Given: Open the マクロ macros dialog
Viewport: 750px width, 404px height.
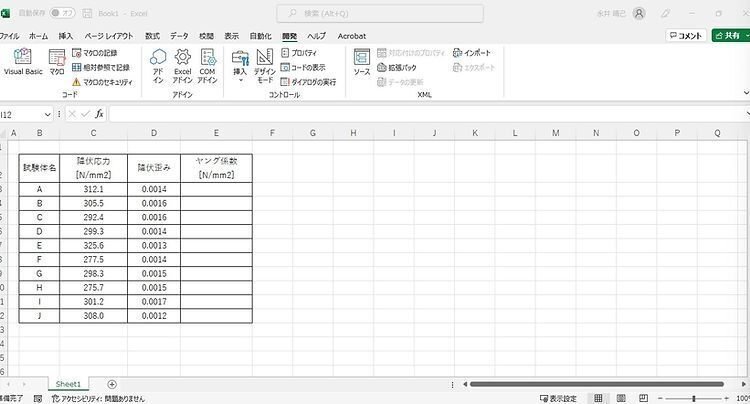Looking at the screenshot, I should coord(57,62).
